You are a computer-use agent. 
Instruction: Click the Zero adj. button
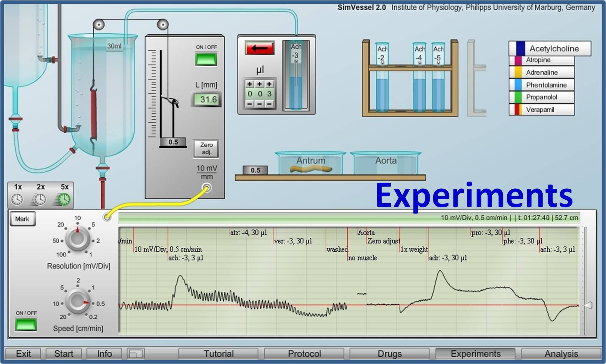tap(206, 149)
